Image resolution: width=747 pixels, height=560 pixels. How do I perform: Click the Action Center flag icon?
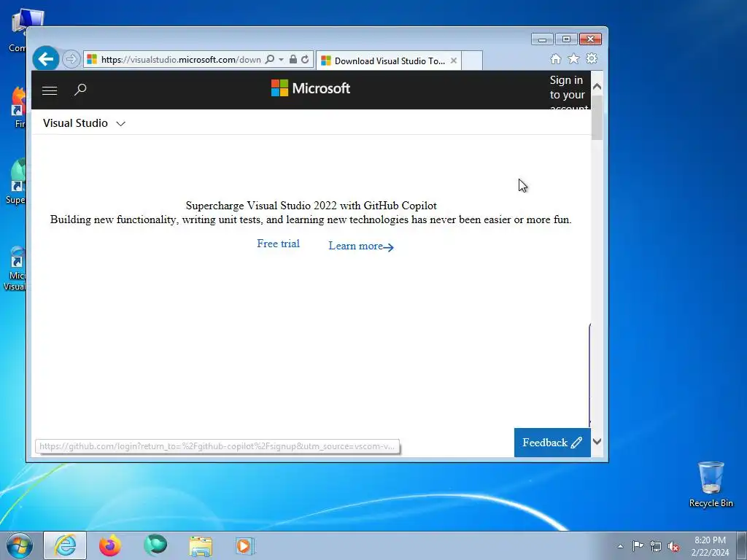pos(638,546)
